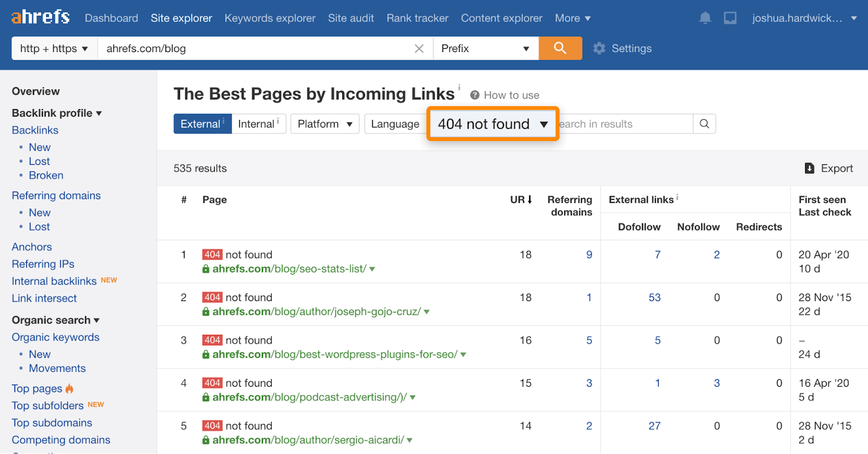Open the http + https protocol dropdown
868x454 pixels.
(x=54, y=48)
